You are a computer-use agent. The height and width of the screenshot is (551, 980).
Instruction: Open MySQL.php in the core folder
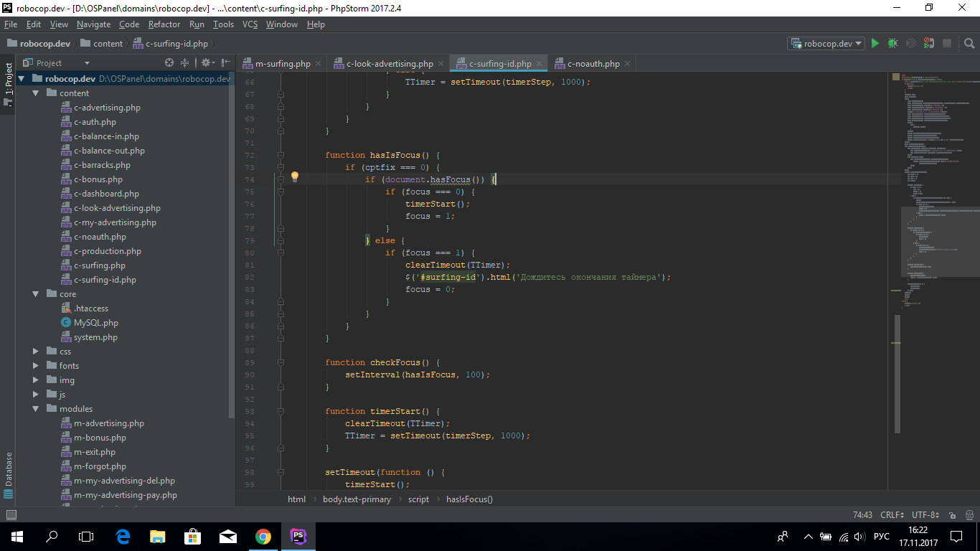(95, 323)
